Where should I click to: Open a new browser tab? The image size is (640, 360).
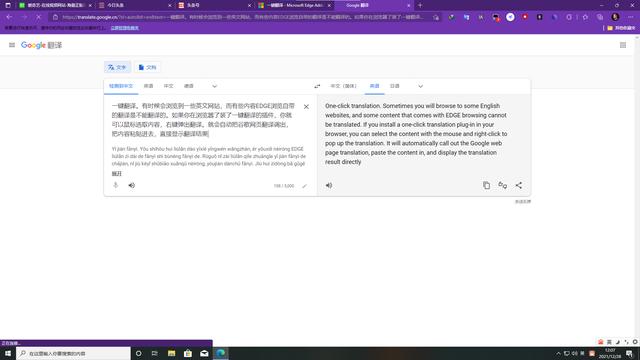(x=420, y=5)
